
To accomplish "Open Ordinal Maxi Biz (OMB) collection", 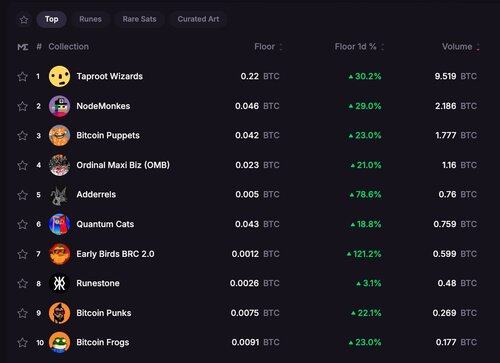I will click(123, 165).
